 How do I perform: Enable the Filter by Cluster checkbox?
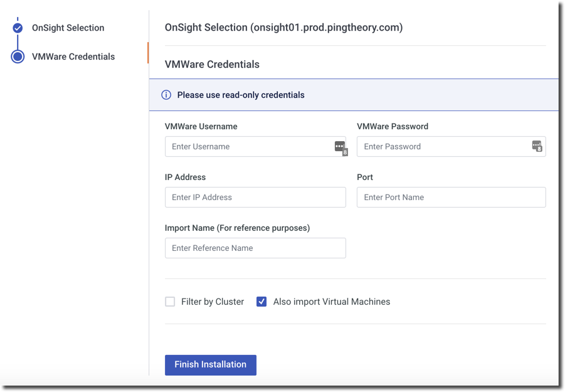(x=170, y=302)
